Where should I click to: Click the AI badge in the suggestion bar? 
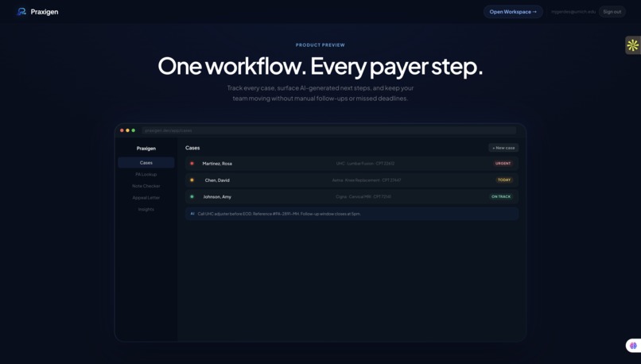pyautogui.click(x=192, y=214)
